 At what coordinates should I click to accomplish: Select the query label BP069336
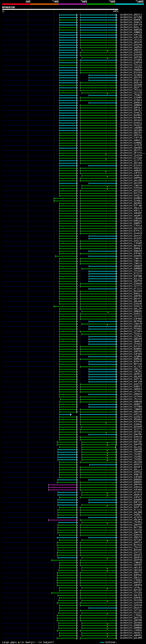pos(8,7)
